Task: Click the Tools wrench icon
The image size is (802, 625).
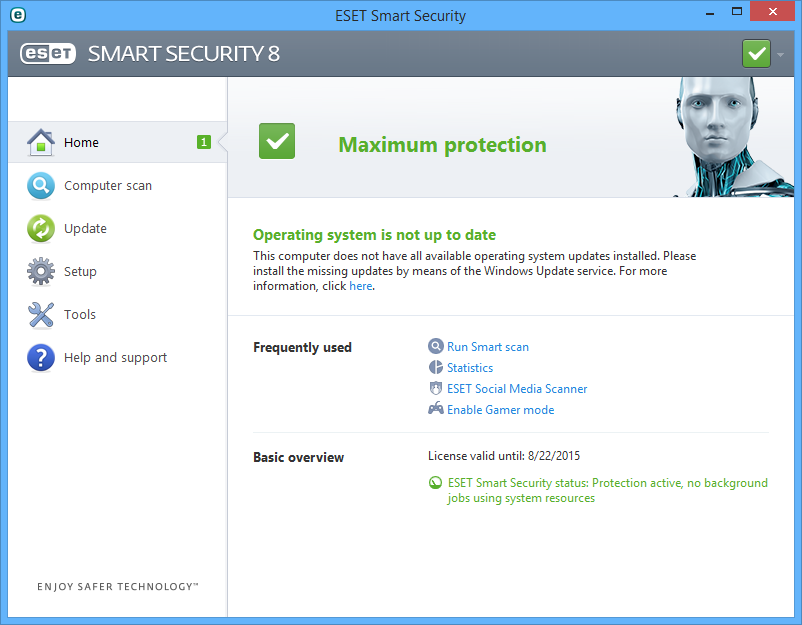Action: coord(40,315)
